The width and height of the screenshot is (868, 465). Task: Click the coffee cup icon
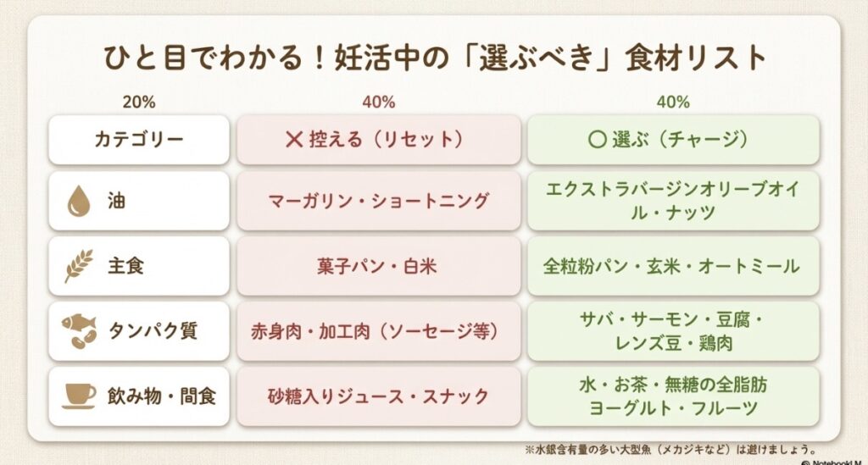click(x=79, y=396)
